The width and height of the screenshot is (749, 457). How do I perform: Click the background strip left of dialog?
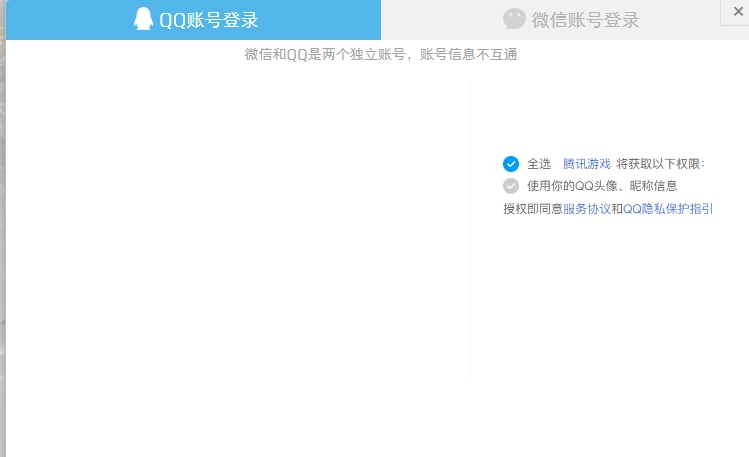pos(2,250)
